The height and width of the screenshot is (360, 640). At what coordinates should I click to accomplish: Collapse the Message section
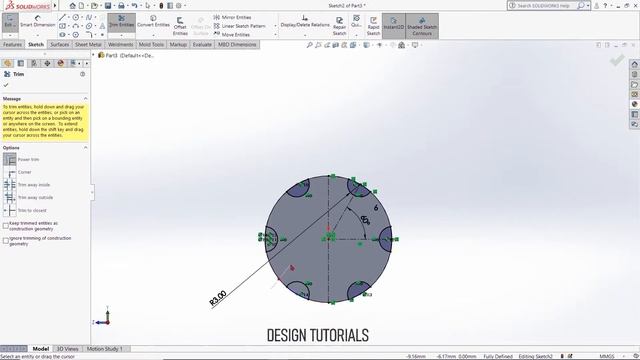(x=85, y=99)
